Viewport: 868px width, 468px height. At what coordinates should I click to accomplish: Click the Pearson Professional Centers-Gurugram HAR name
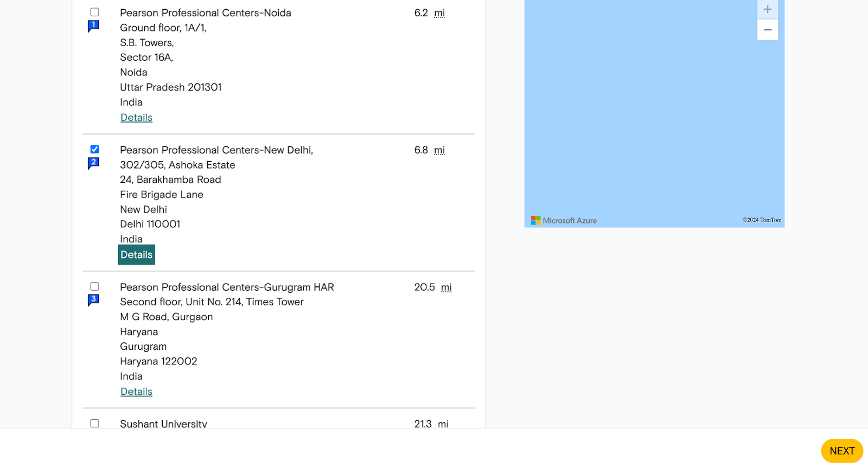(x=227, y=287)
